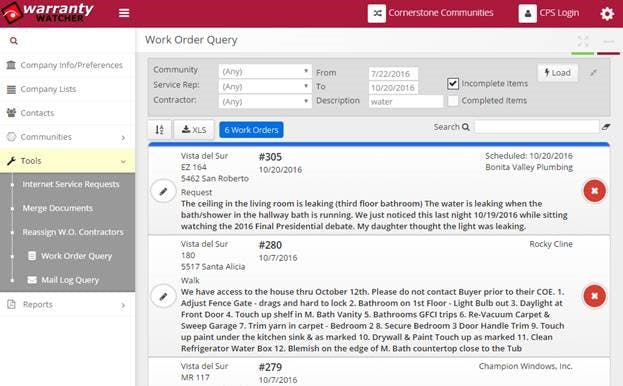
Task: Click the Company Lists list icon
Action: click(x=11, y=89)
